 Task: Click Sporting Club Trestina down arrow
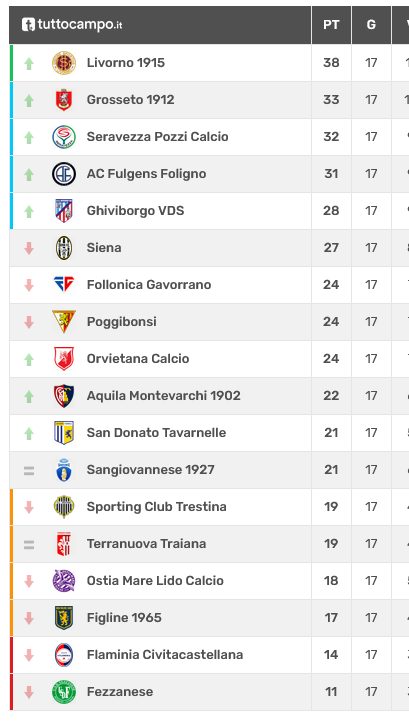coord(29,507)
